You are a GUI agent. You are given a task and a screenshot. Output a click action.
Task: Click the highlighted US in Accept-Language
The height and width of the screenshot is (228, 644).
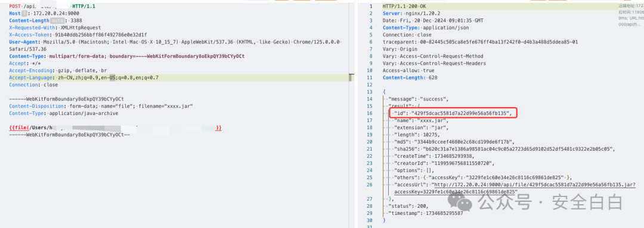coord(113,77)
